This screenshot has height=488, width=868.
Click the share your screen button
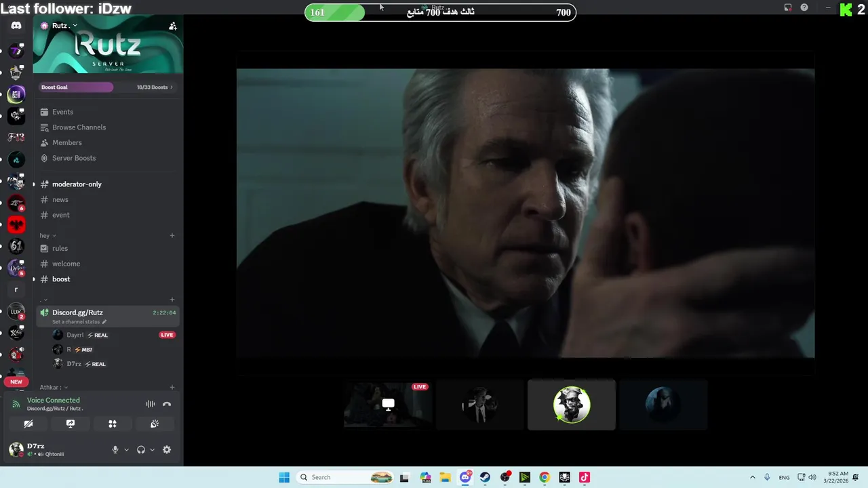(71, 424)
